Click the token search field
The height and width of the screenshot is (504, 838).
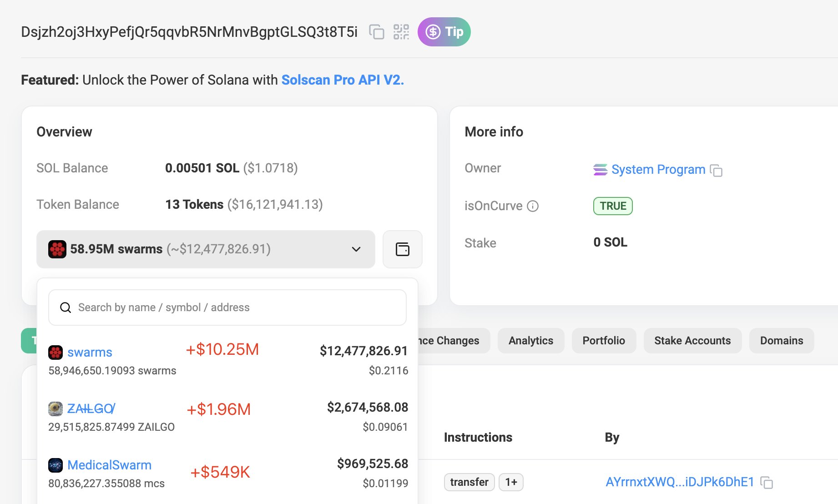point(227,307)
